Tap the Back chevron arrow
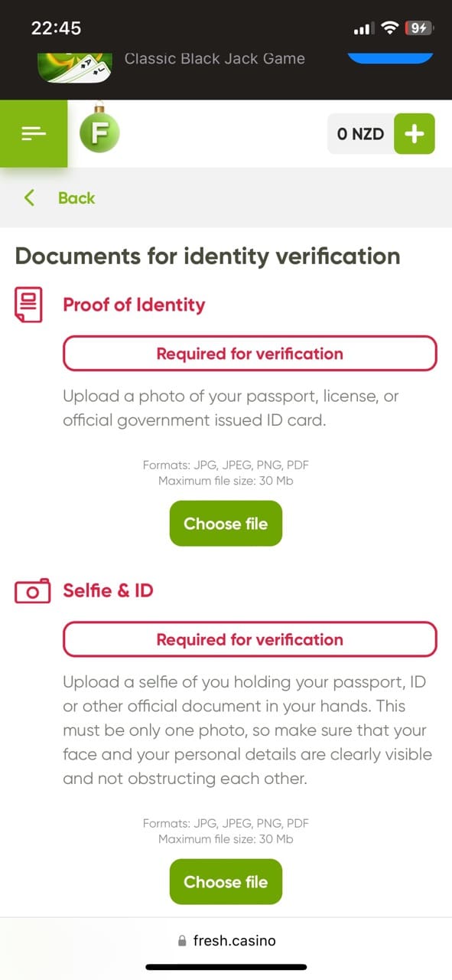The height and width of the screenshot is (980, 452). coord(29,198)
